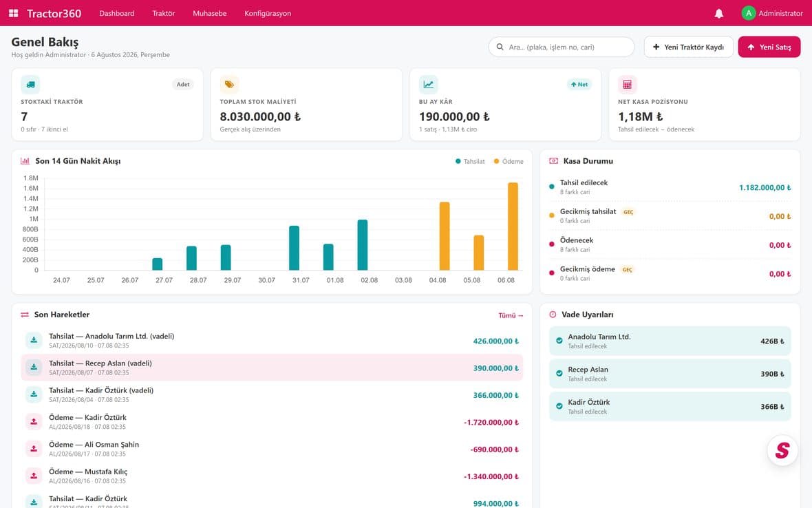Screen dimensions: 812x508
Task: Click the Gecikmiş ödeme label
Action: 587,269
